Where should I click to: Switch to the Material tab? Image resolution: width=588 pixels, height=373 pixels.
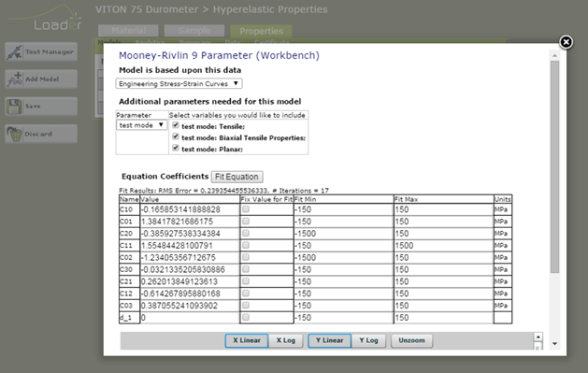[128, 30]
